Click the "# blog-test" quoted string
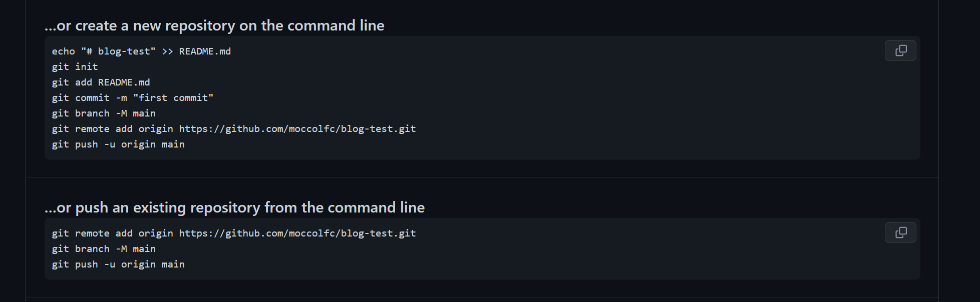The height and width of the screenshot is (302, 980). click(118, 51)
